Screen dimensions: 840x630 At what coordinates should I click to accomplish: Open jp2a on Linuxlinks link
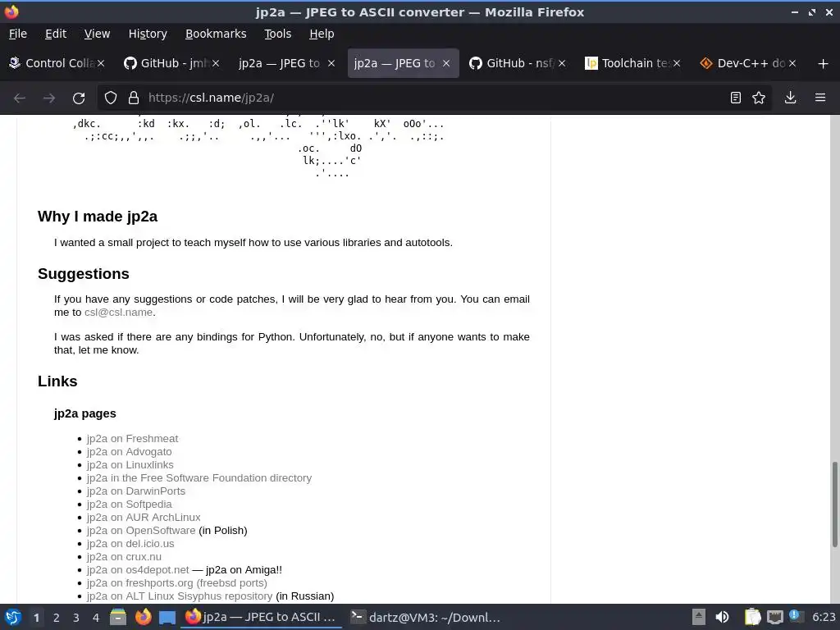coord(130,465)
